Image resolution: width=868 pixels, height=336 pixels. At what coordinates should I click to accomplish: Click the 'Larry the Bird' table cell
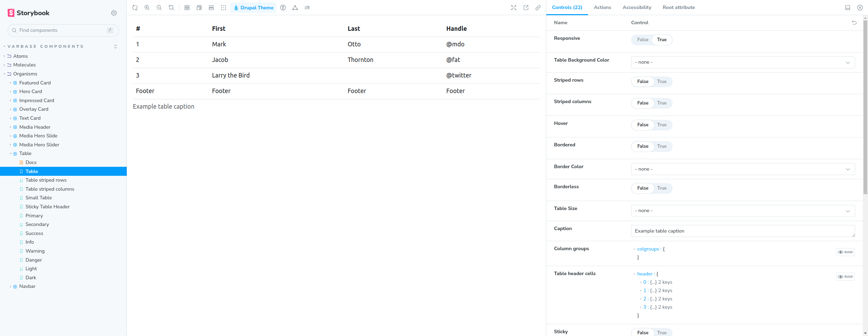[231, 75]
